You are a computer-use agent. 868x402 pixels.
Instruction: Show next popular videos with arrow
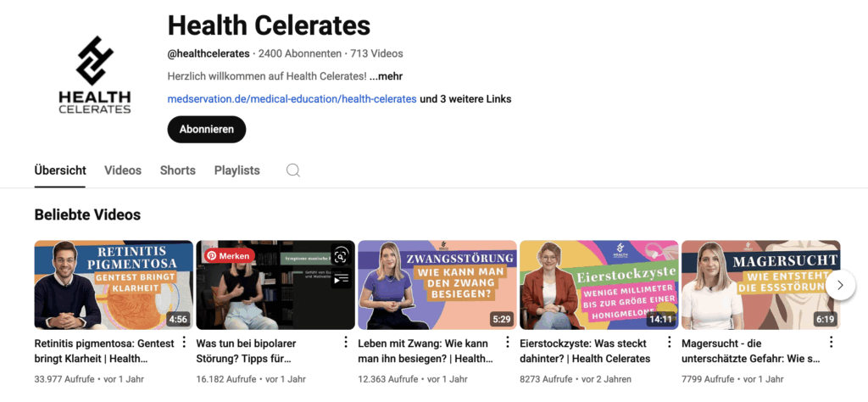click(840, 285)
